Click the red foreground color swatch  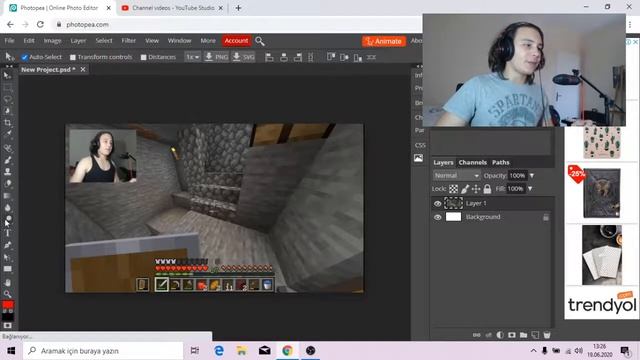[8, 305]
